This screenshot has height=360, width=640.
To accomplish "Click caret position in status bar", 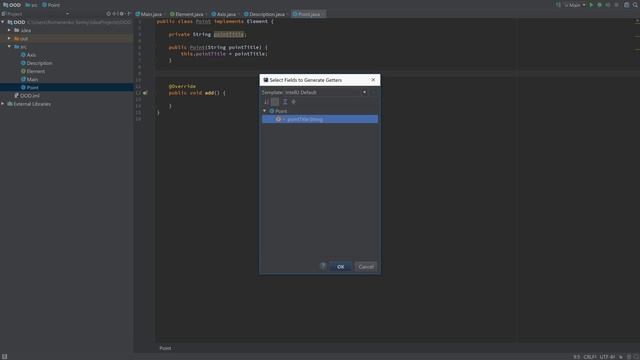I will 576,357.
